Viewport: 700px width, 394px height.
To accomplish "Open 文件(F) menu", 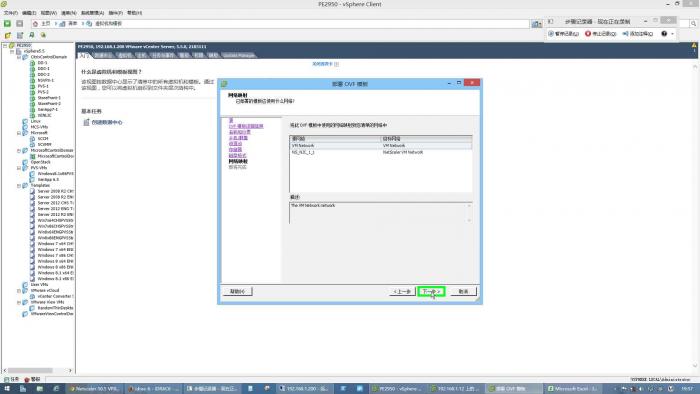I will coord(11,13).
